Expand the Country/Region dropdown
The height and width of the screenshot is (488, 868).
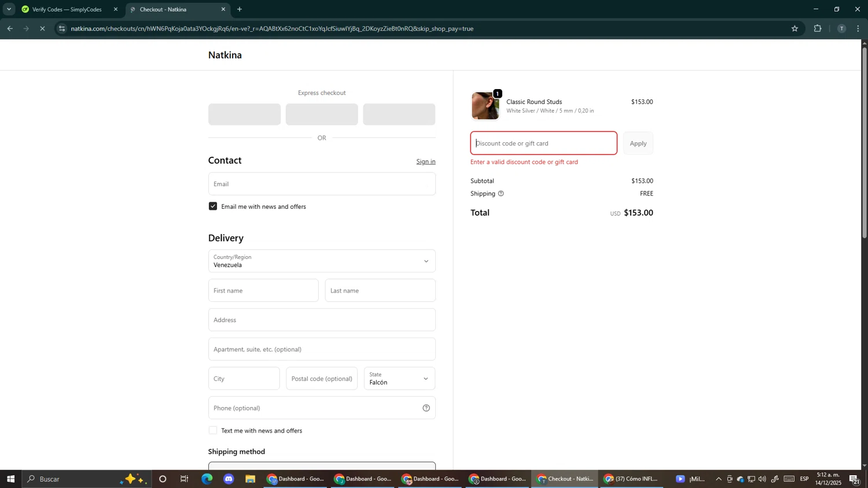tap(322, 261)
